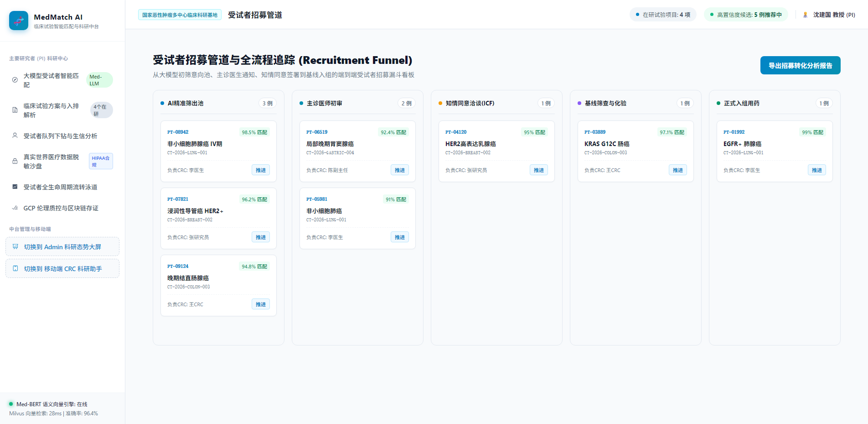
Task: Click the 4个在研 badge in sidebar
Action: click(101, 110)
